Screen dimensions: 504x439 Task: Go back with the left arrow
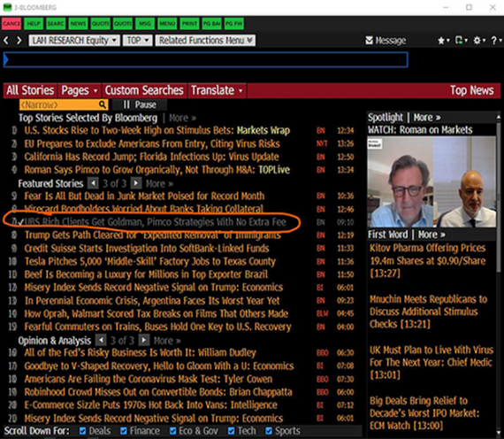point(6,41)
